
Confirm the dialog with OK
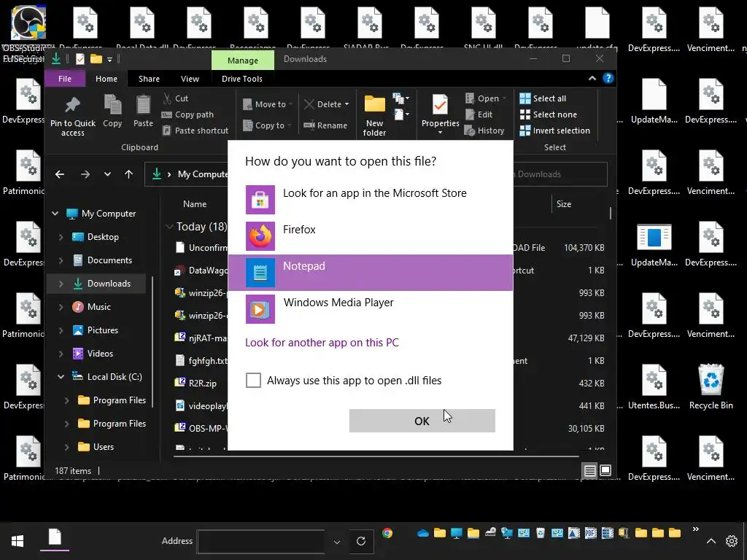[422, 421]
